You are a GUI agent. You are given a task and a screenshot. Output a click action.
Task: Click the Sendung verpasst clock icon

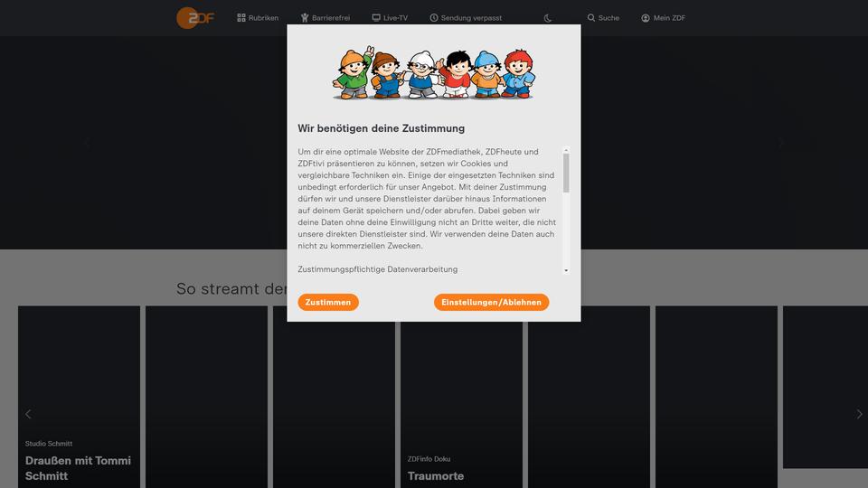[x=434, y=18]
